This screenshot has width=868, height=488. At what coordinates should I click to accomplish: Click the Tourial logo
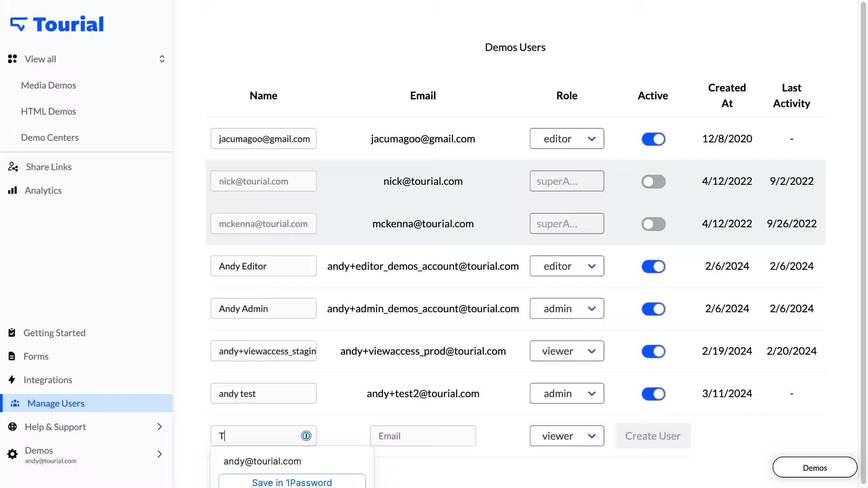click(57, 24)
